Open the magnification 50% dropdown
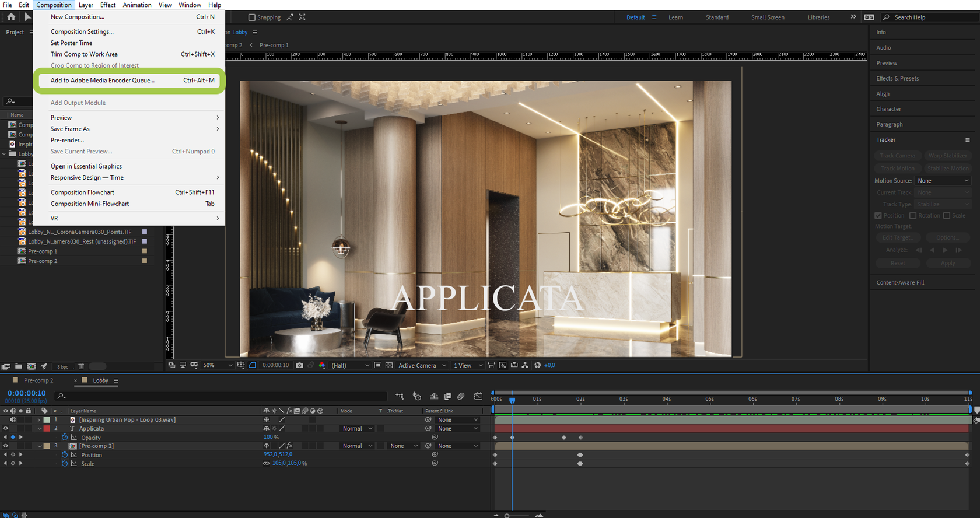 218,365
